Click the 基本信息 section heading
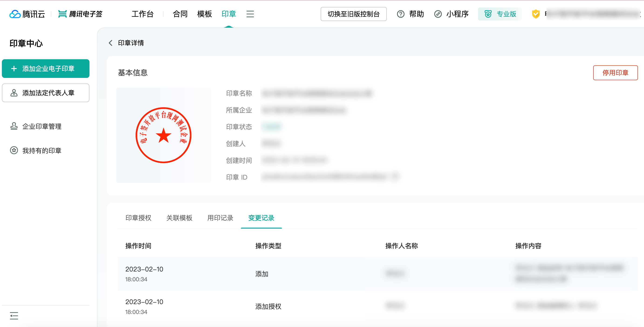The image size is (644, 327). pyautogui.click(x=133, y=73)
